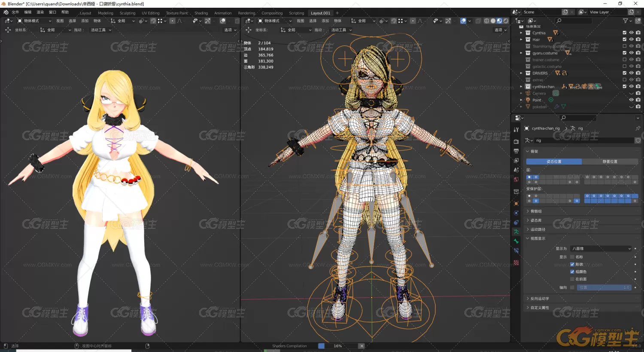
Task: Exclude the Cynthia collection from view layer
Action: 624,33
